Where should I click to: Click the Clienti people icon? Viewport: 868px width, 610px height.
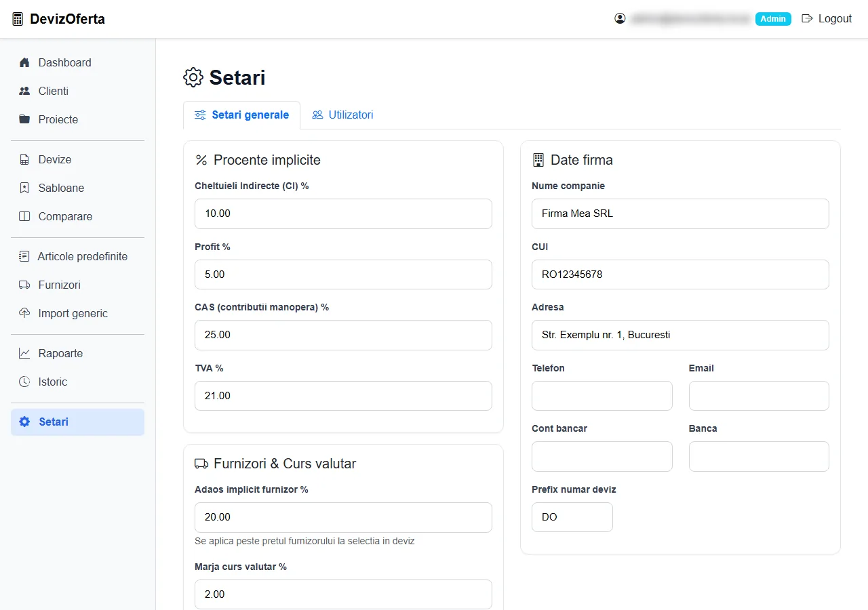(x=24, y=91)
